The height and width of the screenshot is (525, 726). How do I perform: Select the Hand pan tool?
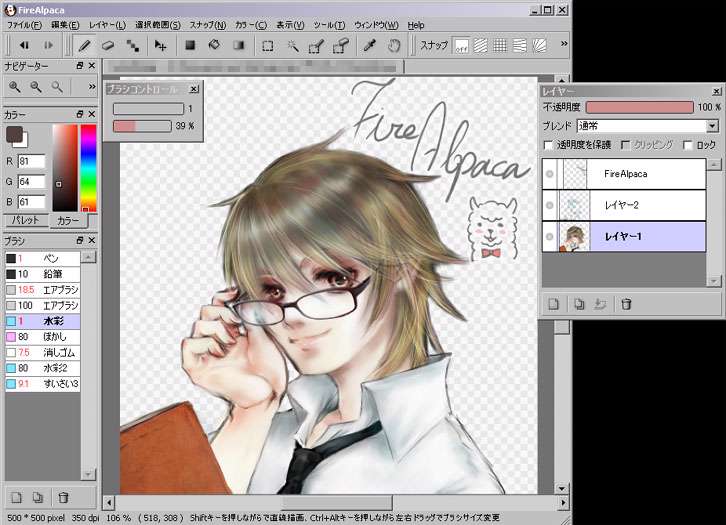[x=393, y=45]
